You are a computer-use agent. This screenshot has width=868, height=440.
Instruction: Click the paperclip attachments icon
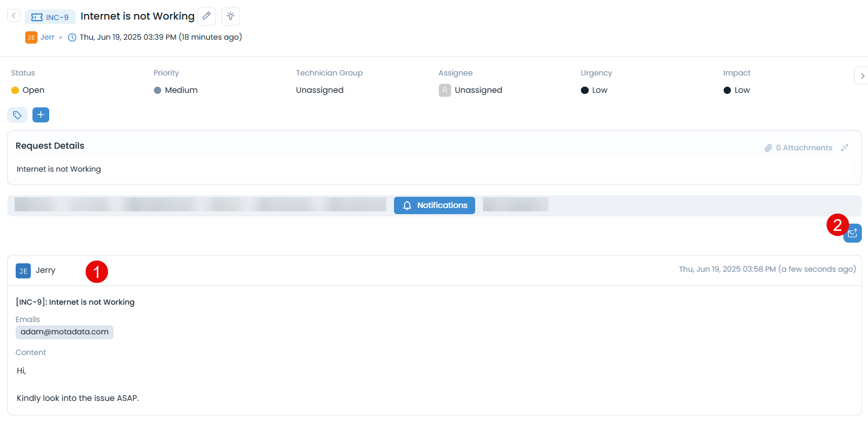[x=768, y=148]
